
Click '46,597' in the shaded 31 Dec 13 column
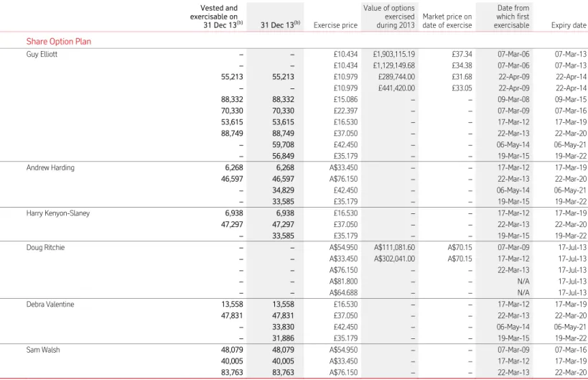(283, 179)
